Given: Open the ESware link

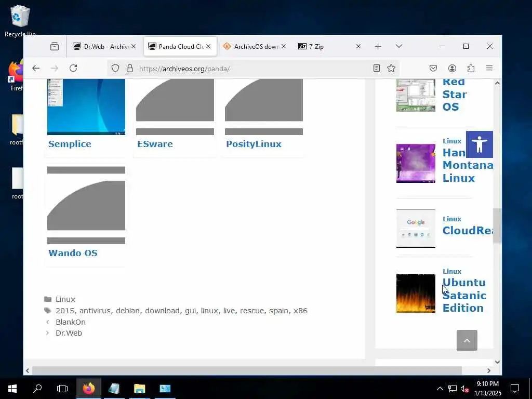Looking at the screenshot, I should coord(155,144).
